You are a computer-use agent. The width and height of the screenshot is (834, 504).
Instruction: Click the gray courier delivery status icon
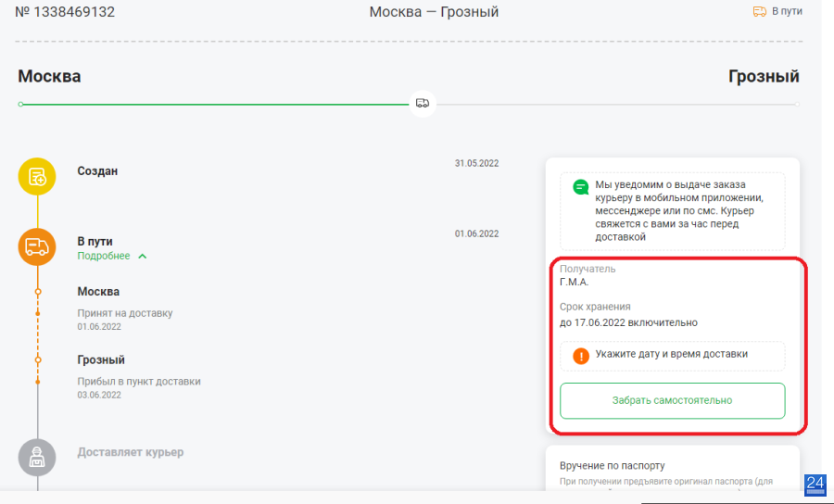point(37,458)
